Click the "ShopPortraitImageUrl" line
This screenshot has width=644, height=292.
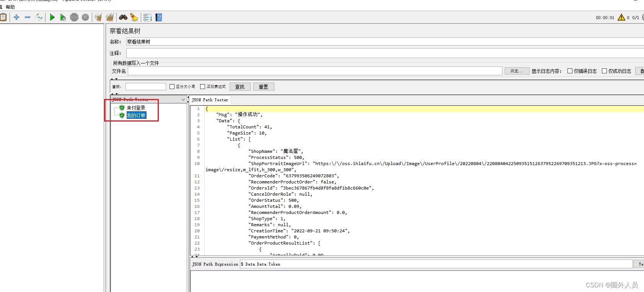(442, 164)
